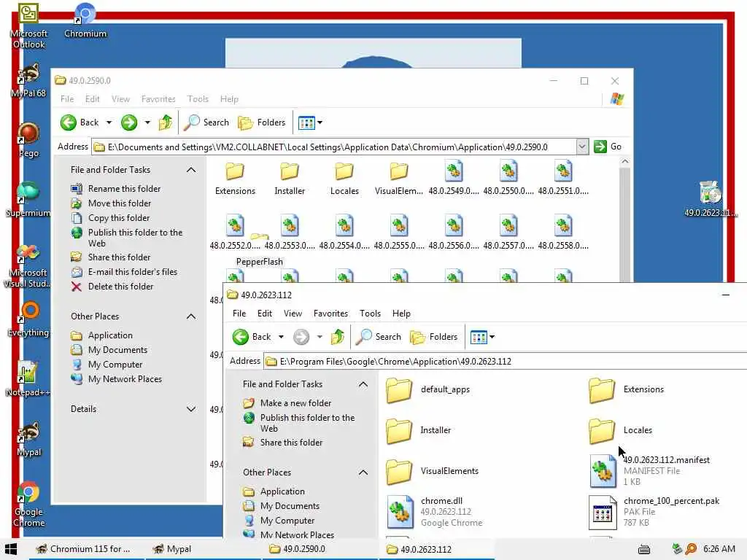Viewport: 747px width, 560px height.
Task: Open Microsoft Outlook desktop shortcut
Action: coord(28,26)
